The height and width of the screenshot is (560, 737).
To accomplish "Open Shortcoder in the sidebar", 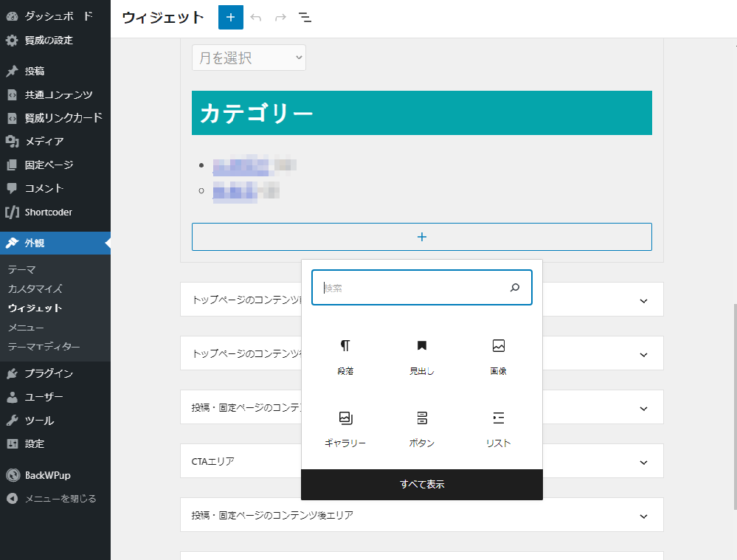I will pyautogui.click(x=55, y=212).
